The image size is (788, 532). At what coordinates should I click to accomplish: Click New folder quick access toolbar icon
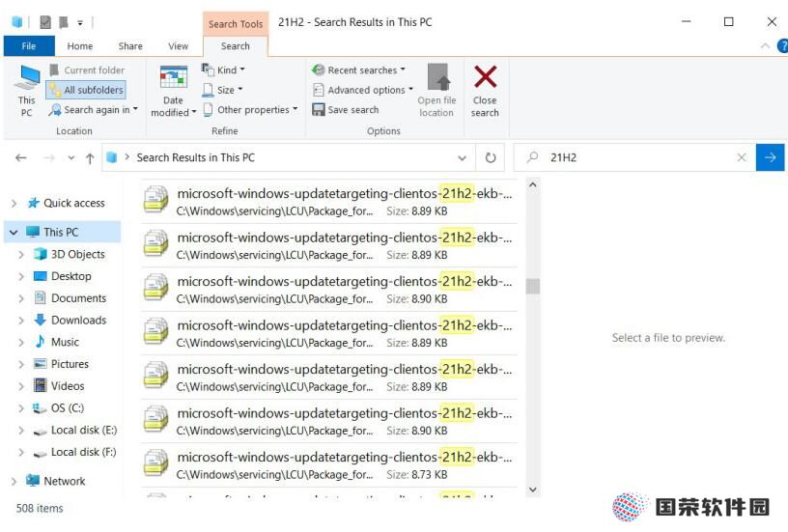[x=64, y=22]
